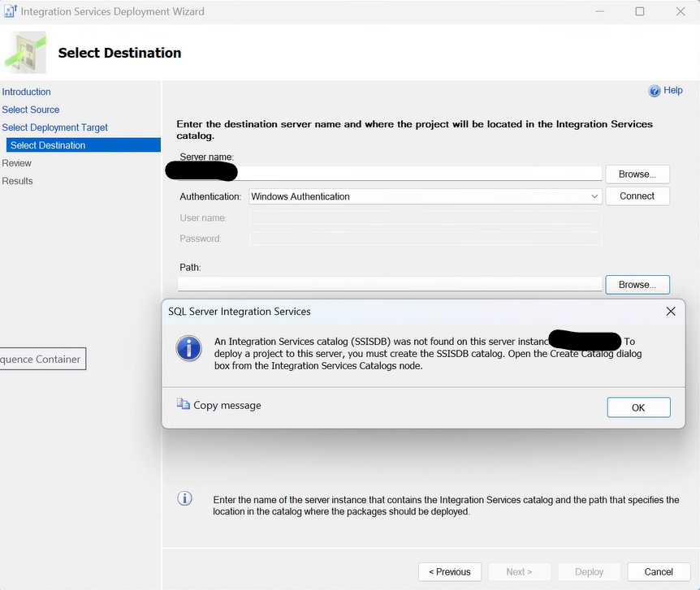Click the User name field
700x590 pixels.
click(425, 217)
